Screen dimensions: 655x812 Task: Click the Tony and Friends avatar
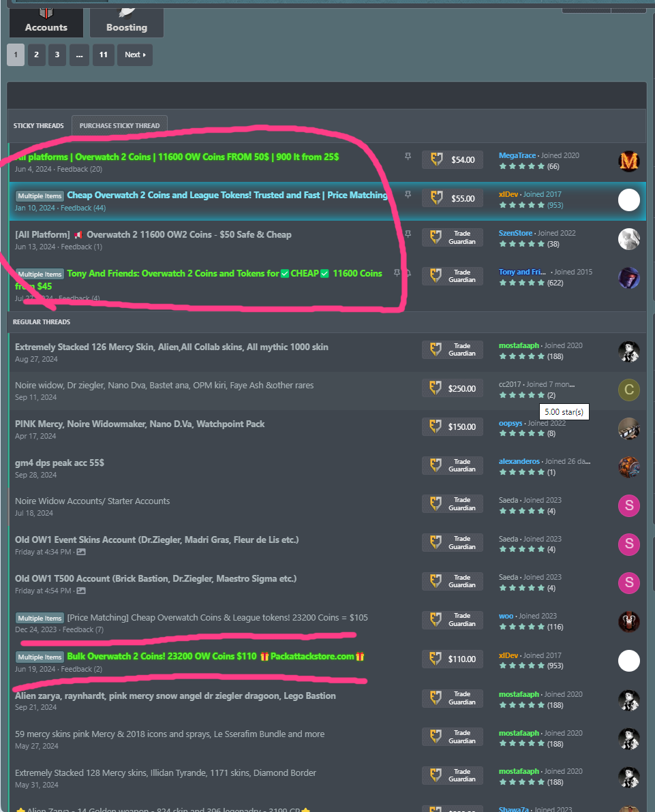629,277
